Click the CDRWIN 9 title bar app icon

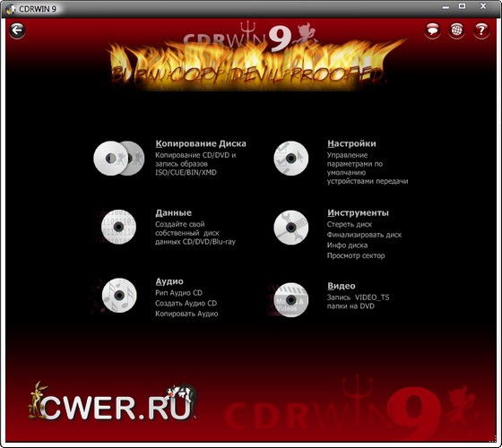11,9
